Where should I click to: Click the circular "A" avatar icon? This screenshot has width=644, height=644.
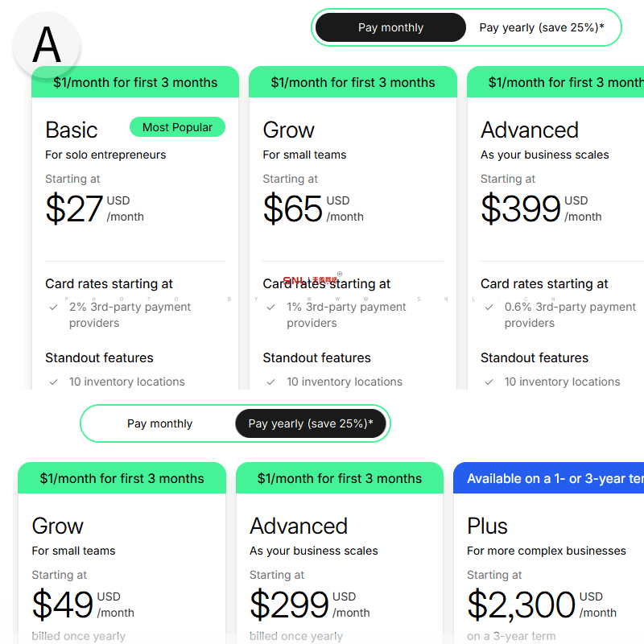46,46
